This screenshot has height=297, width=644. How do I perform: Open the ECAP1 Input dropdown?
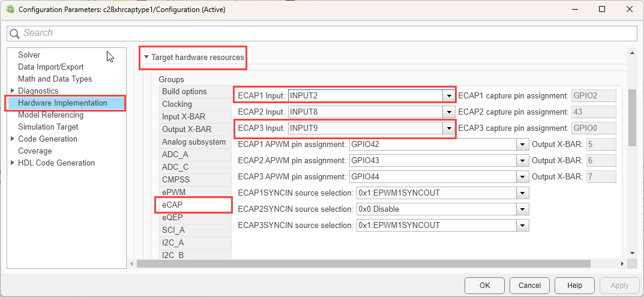pos(448,95)
